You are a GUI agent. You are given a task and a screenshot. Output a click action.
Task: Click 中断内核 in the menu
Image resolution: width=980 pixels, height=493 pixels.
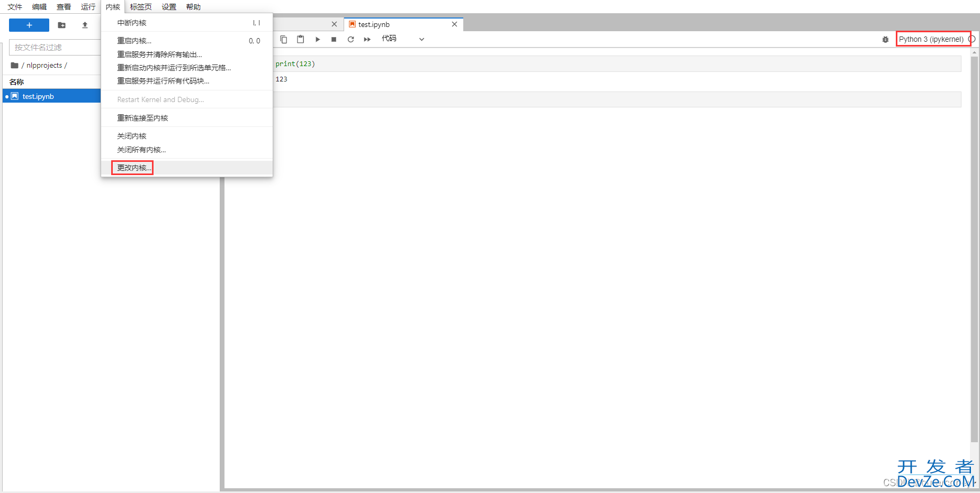[x=132, y=23]
